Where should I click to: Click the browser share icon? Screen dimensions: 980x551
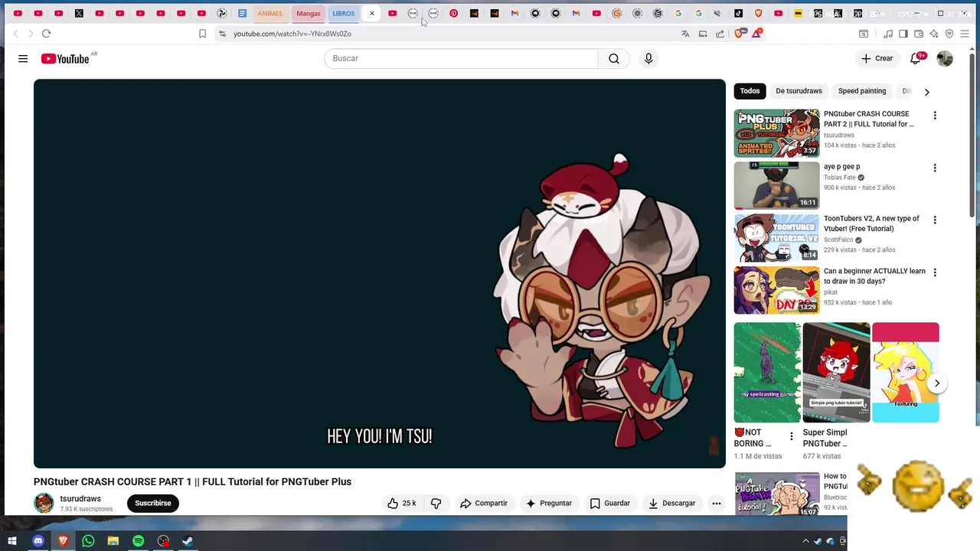720,34
